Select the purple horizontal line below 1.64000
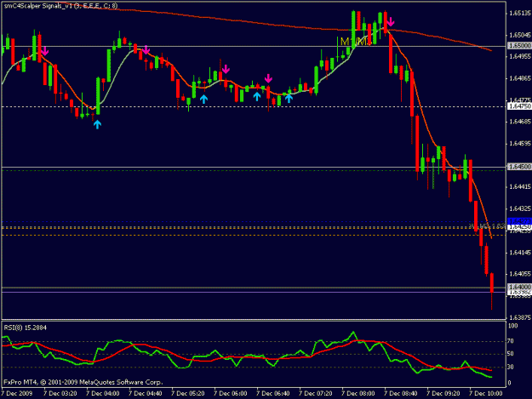 [254, 292]
